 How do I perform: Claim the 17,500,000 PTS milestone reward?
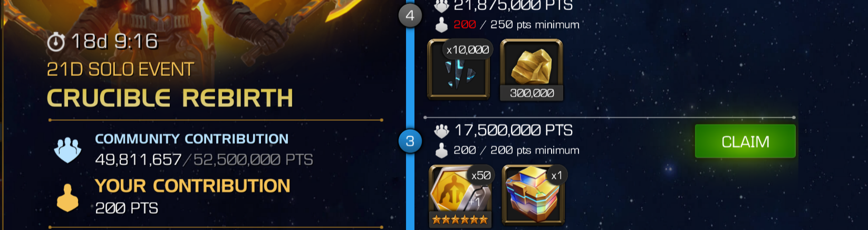point(745,141)
